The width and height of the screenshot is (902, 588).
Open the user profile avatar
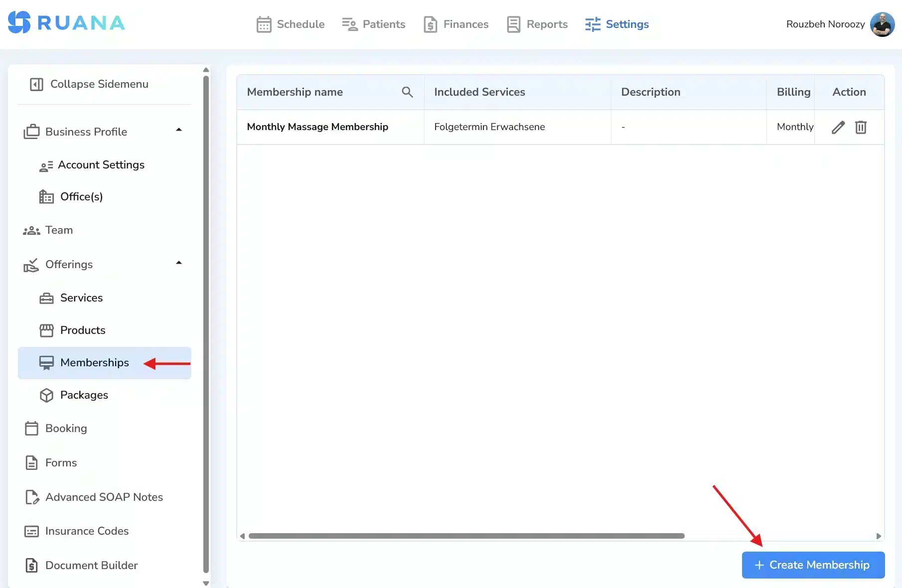(882, 24)
